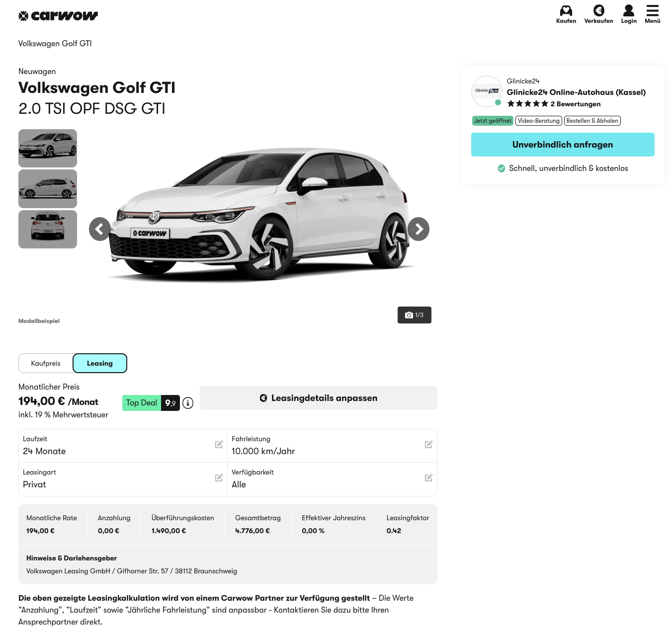Select the side-view car thumbnail
The image size is (672, 631).
[48, 189]
